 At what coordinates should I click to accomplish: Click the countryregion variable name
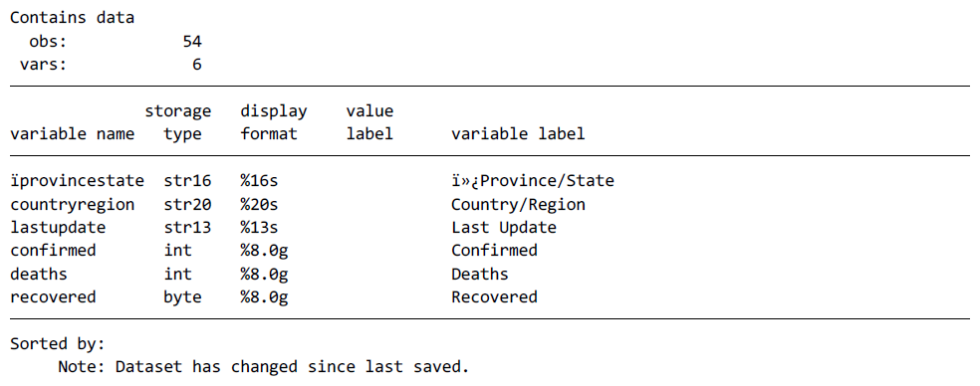[x=72, y=204]
